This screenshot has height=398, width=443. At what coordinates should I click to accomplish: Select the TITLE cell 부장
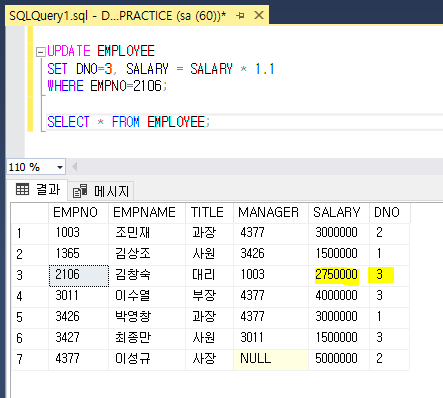[209, 296]
